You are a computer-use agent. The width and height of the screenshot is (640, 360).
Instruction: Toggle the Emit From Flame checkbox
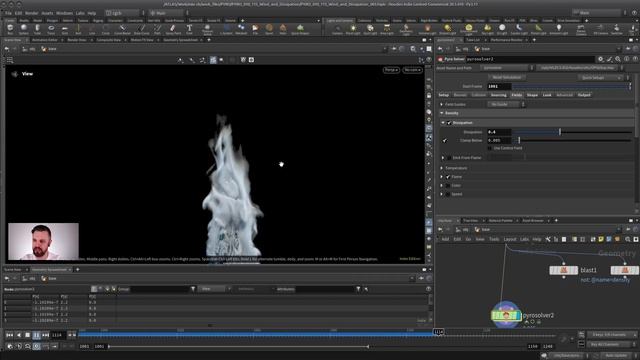[449, 158]
